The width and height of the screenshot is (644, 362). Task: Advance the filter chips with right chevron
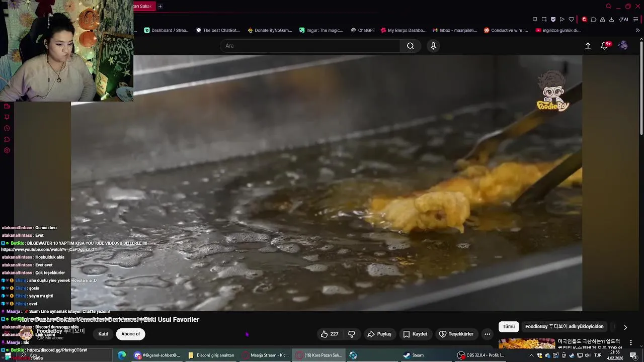[625, 327]
